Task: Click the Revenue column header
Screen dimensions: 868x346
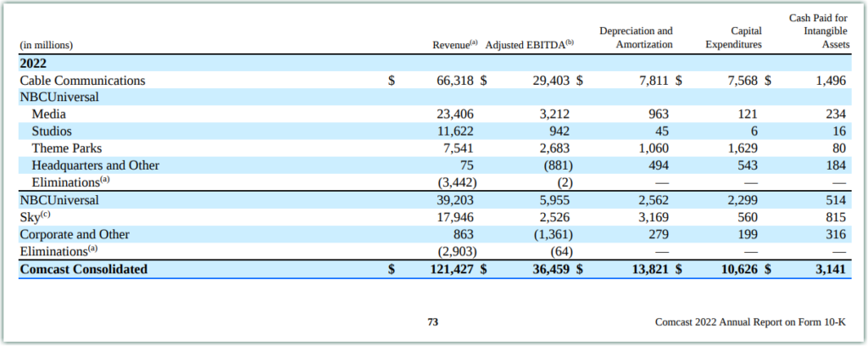Action: (x=455, y=45)
